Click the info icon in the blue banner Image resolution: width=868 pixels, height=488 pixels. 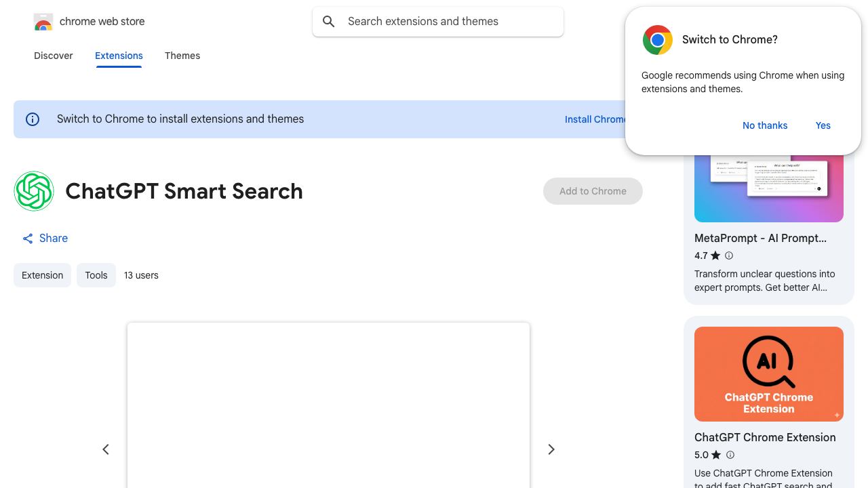[x=33, y=119]
